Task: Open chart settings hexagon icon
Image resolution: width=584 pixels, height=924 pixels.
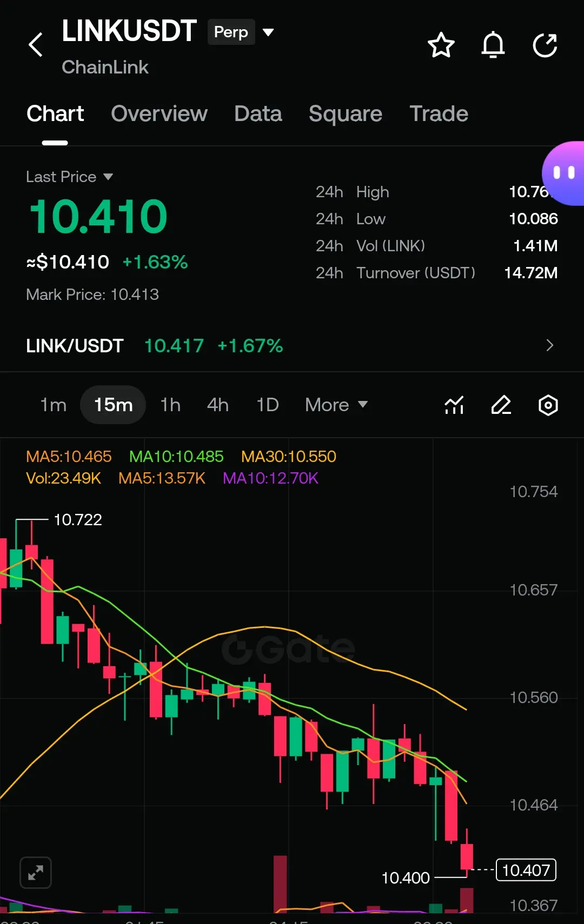Action: [x=548, y=405]
